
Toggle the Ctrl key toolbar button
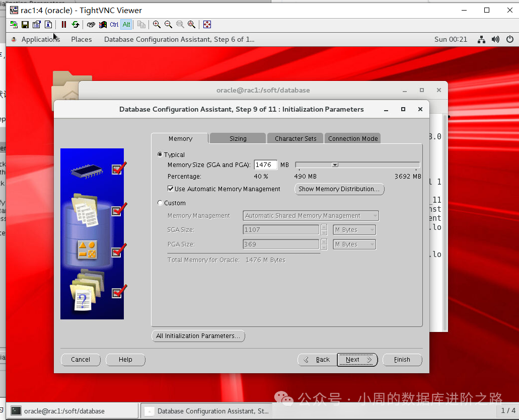(114, 25)
